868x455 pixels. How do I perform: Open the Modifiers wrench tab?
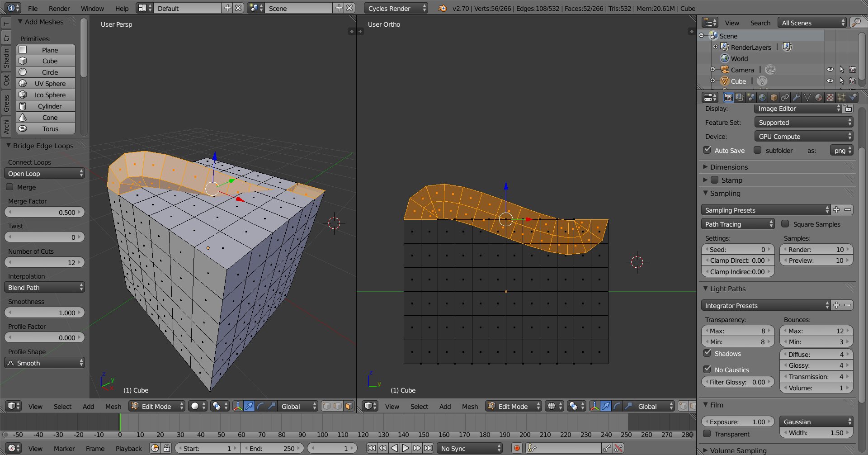pyautogui.click(x=796, y=97)
